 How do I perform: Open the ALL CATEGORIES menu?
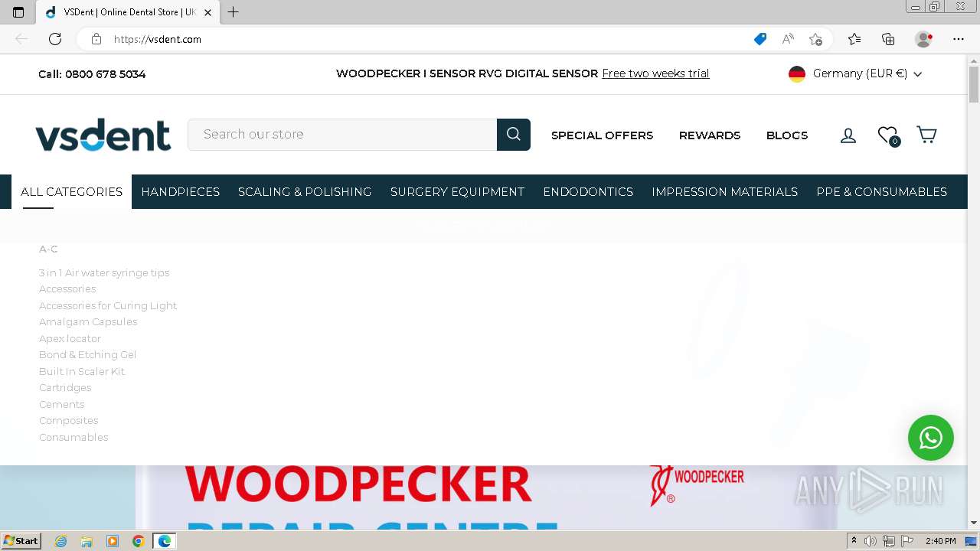71,192
